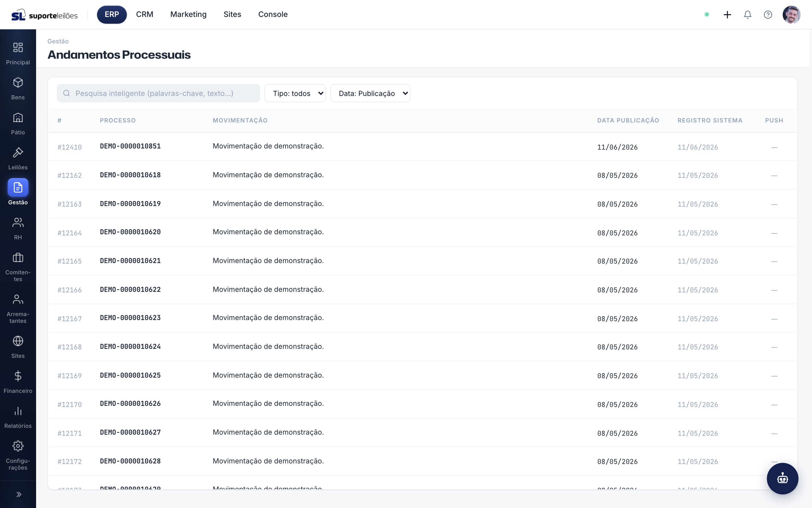Click the green status indicator dot
Image resolution: width=812 pixels, height=508 pixels.
[x=707, y=14]
